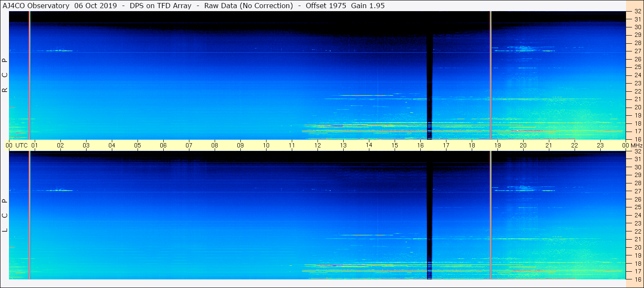Click the 01 hour mark on time axis
Viewport: 644px width, 288px height.
pos(35,145)
